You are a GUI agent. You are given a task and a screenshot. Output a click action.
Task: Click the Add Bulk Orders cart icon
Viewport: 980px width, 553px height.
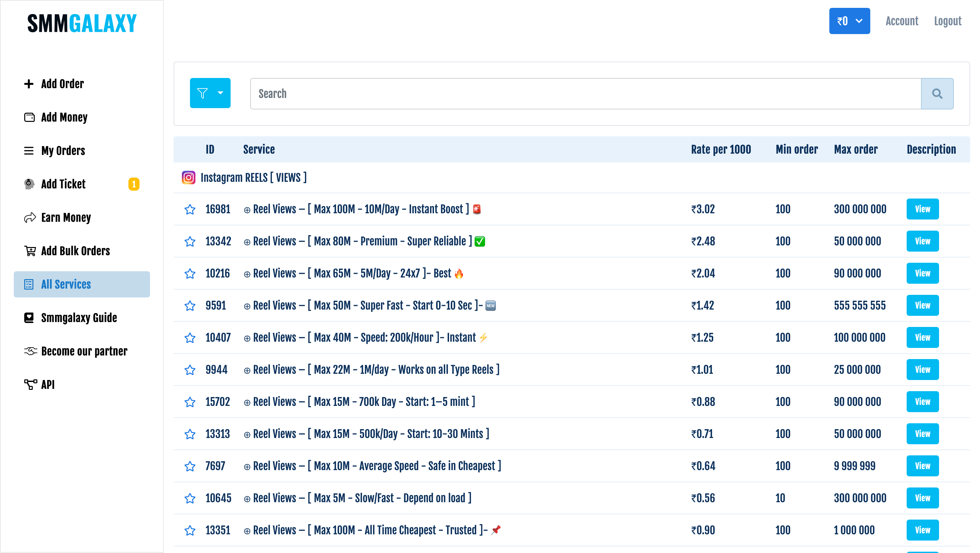point(30,251)
